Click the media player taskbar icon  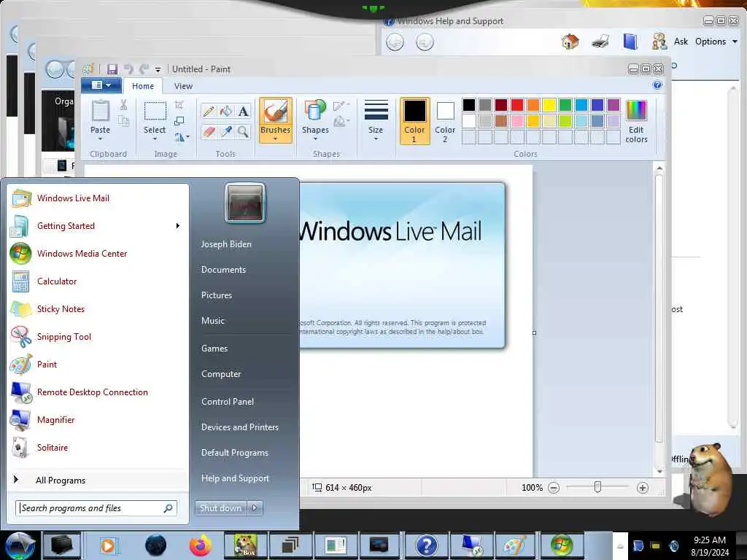tap(109, 545)
